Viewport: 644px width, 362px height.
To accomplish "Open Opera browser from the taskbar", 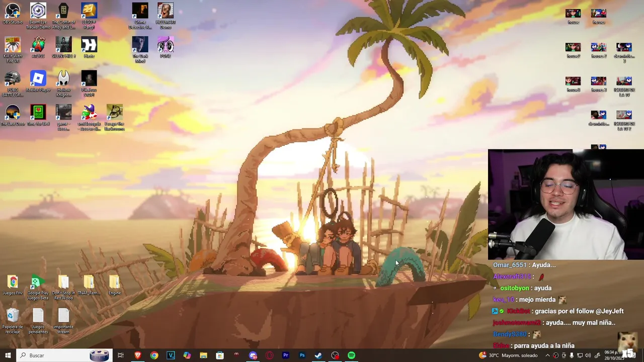I will click(x=269, y=355).
